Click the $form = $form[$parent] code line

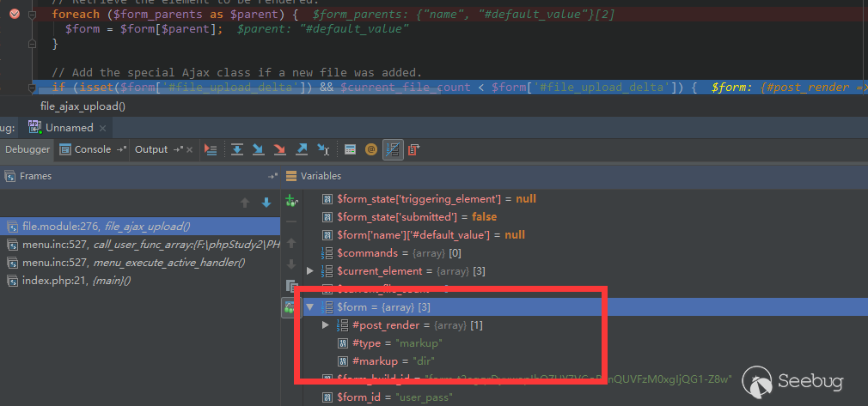point(144,29)
